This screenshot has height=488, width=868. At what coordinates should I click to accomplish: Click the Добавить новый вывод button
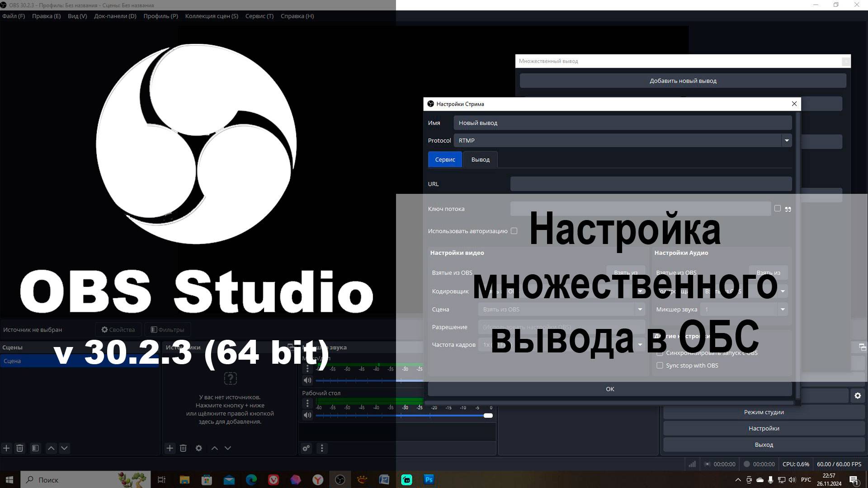coord(683,81)
